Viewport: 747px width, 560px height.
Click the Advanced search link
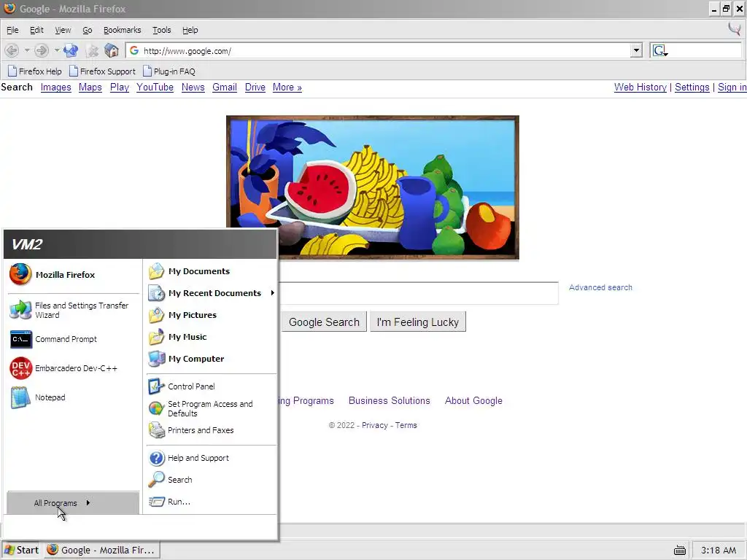pyautogui.click(x=600, y=287)
